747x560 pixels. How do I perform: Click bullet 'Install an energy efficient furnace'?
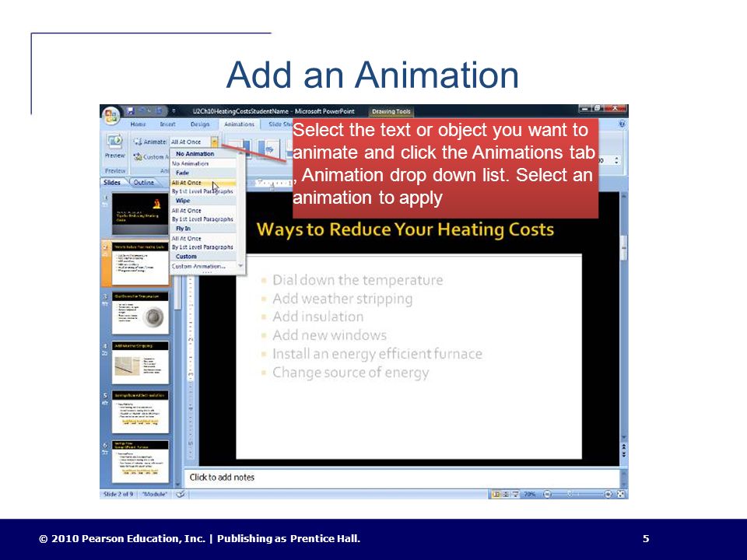377,354
